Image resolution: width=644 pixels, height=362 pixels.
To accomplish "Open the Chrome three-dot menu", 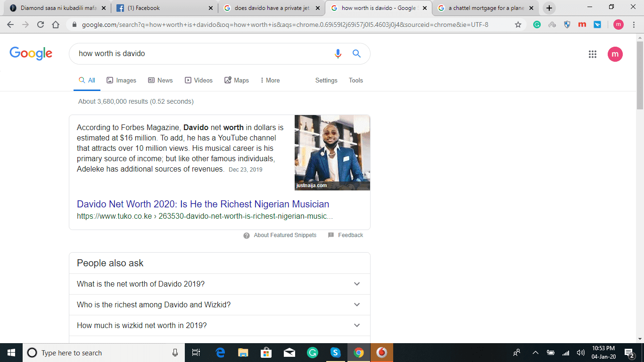I will tap(635, 25).
